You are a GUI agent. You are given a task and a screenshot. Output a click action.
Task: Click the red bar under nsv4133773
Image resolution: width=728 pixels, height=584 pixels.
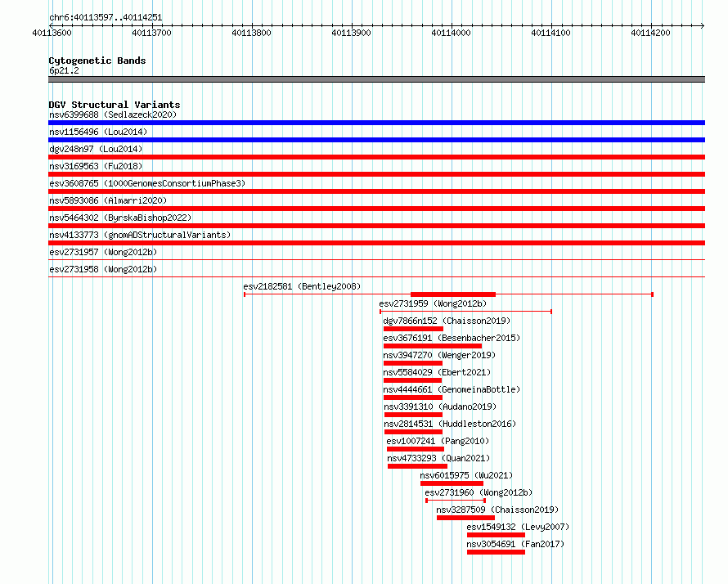376,243
